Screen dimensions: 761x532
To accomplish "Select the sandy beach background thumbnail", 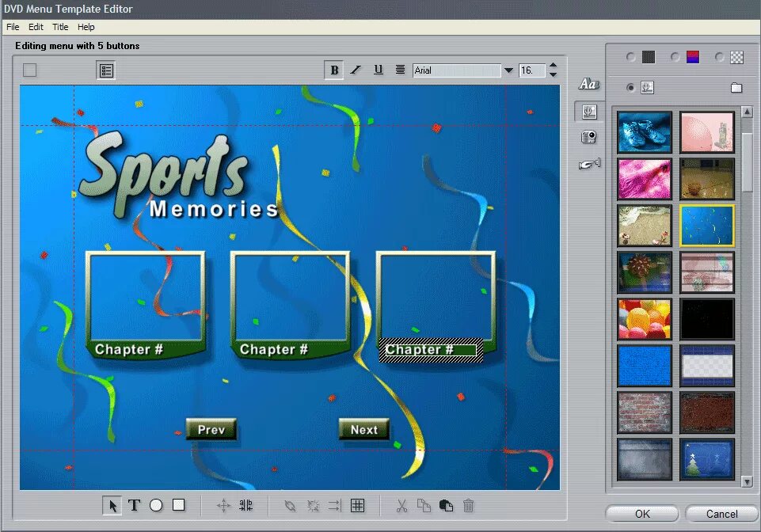I will coord(645,226).
